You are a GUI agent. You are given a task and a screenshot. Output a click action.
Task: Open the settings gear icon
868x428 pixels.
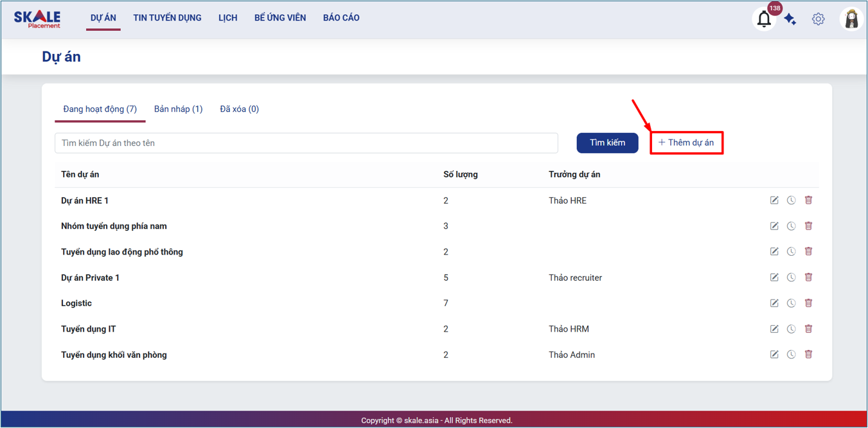coord(818,19)
